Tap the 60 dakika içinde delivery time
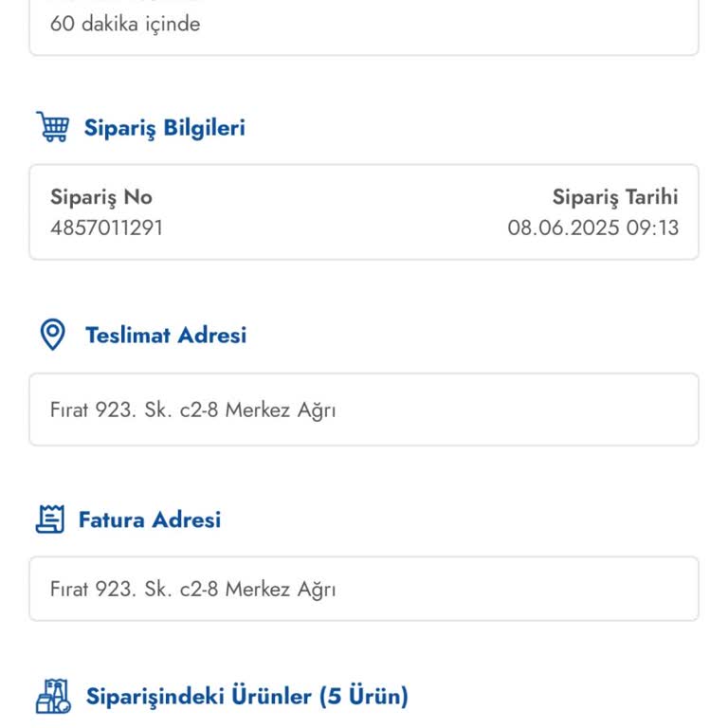Viewport: 728px width, 728px height. point(125,24)
